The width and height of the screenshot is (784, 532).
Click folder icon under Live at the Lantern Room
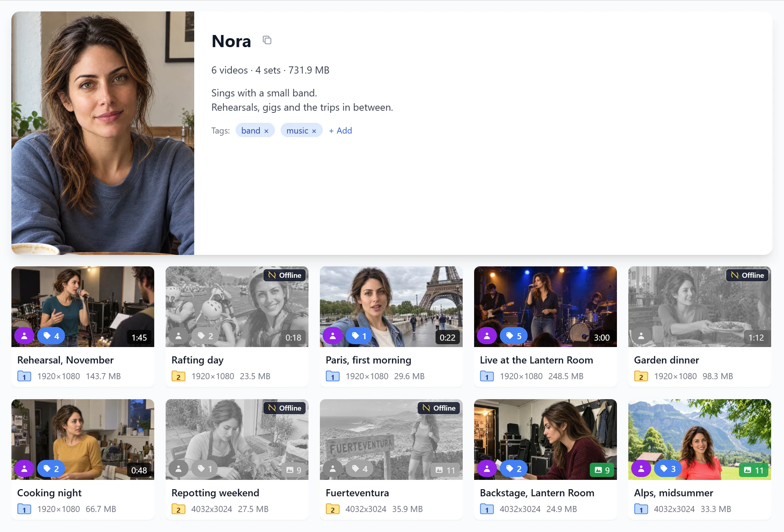click(487, 376)
